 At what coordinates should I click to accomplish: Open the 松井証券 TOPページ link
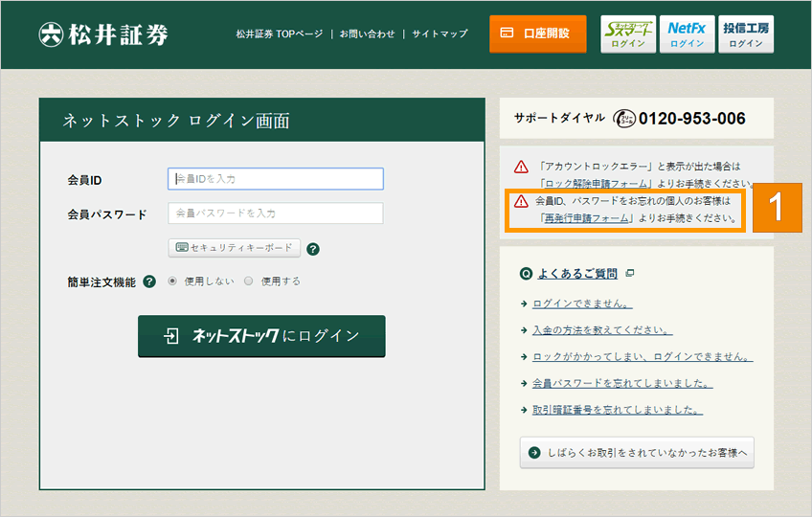(280, 34)
